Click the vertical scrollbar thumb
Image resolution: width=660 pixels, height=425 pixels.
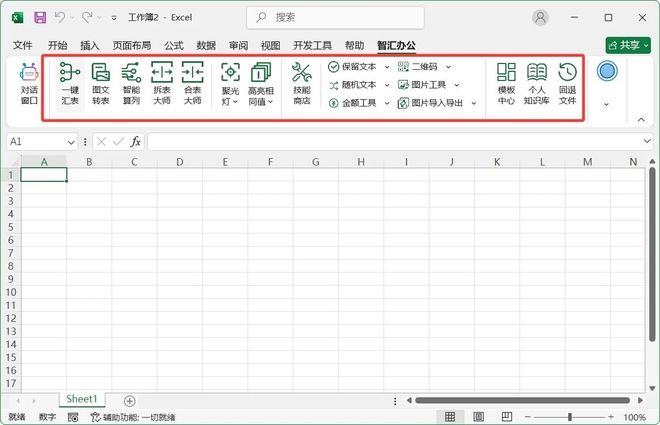coord(652,254)
